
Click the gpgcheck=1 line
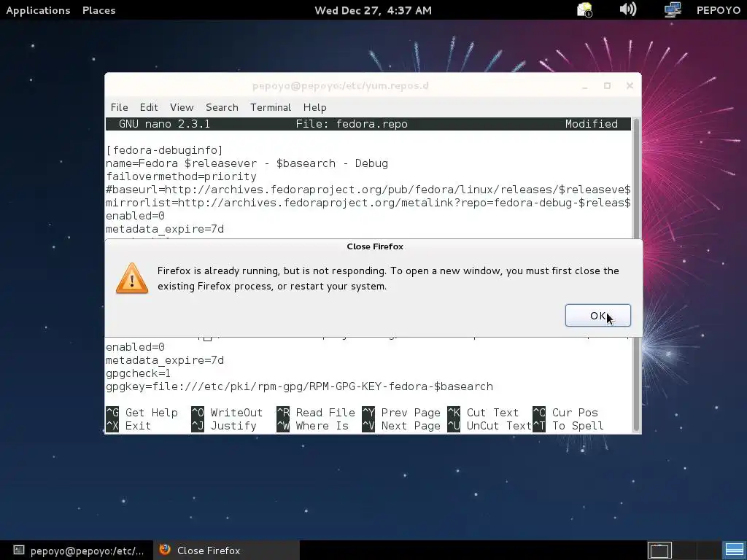[138, 373]
